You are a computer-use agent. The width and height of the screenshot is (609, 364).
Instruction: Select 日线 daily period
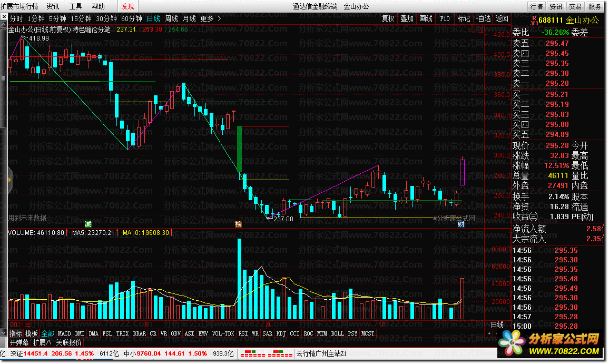(x=153, y=18)
